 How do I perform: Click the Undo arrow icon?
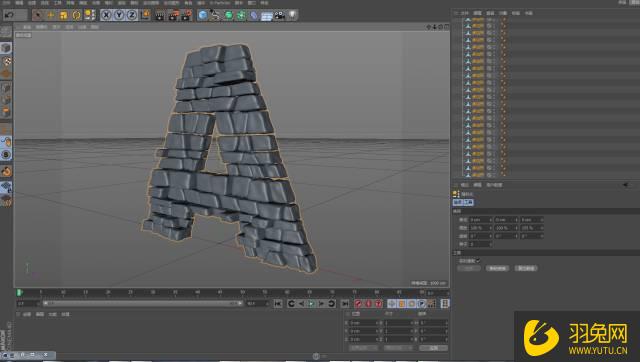point(9,15)
